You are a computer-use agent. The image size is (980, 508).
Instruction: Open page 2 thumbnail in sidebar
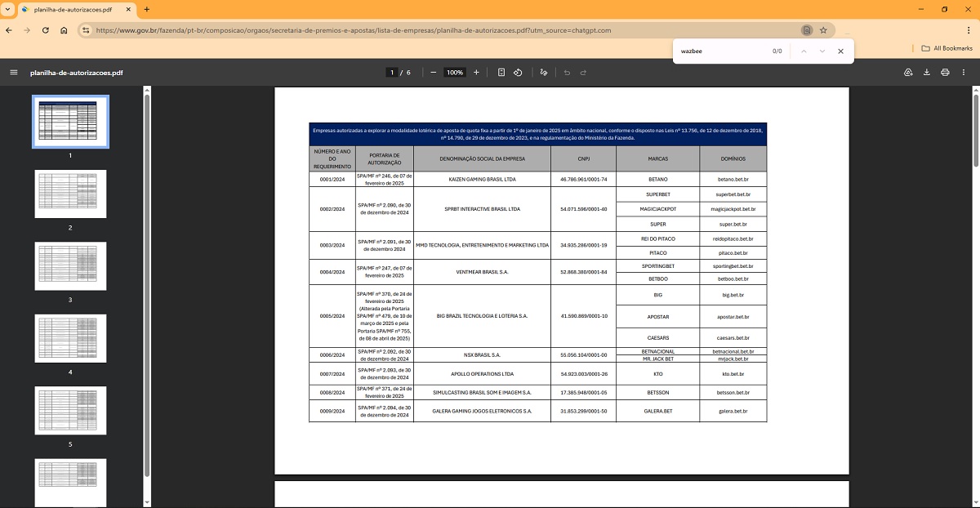click(x=70, y=194)
